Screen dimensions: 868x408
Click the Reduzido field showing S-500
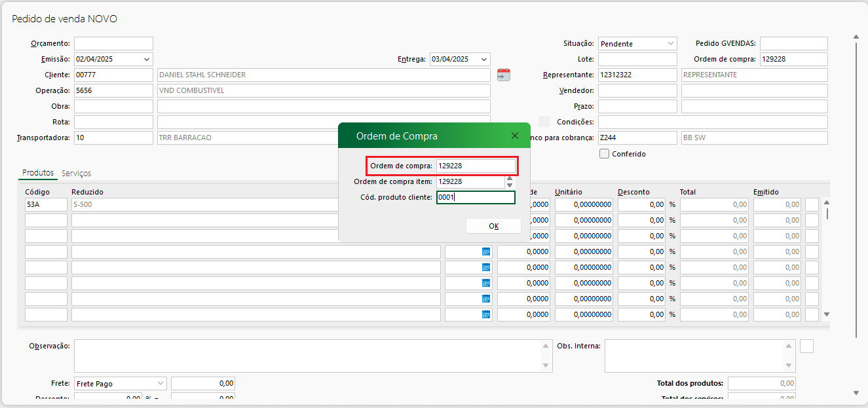(204, 204)
